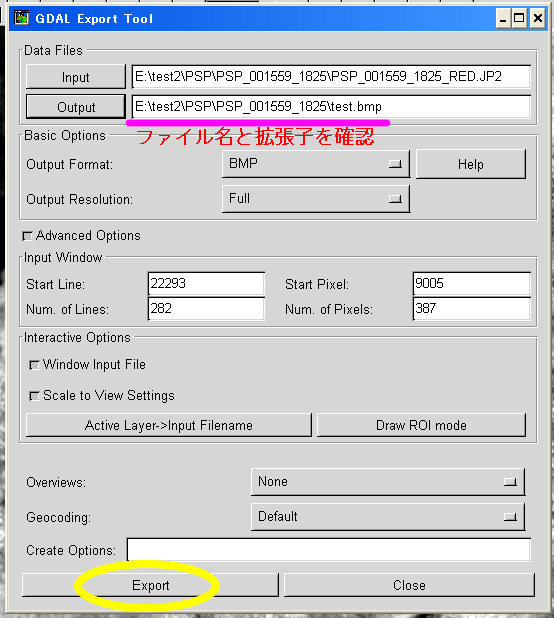Open the Output Resolution Full dropdown
The image size is (554, 618).
click(316, 199)
